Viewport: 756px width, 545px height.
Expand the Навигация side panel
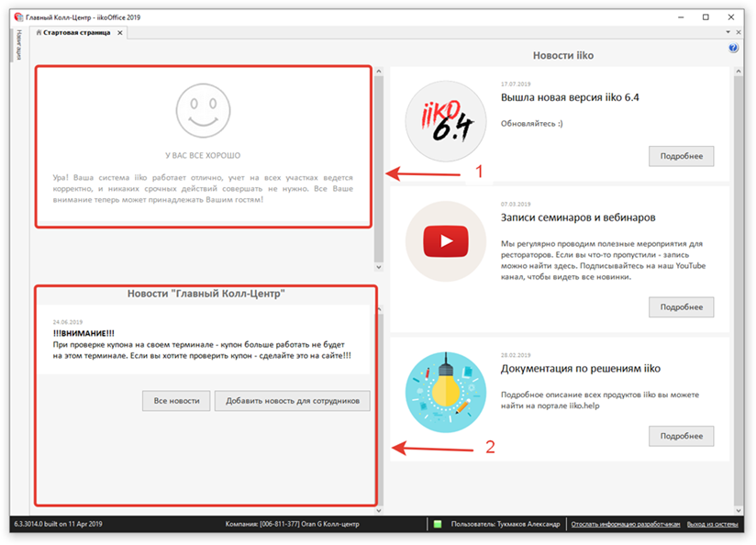[x=18, y=44]
